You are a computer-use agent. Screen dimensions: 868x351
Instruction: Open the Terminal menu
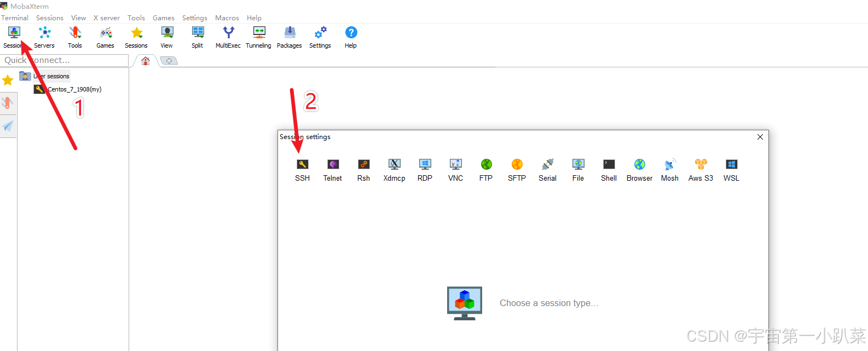coord(15,18)
